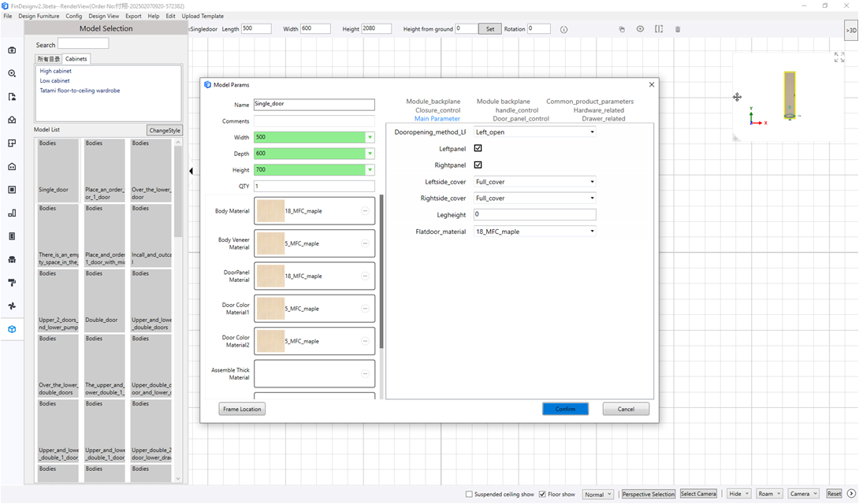859x504 pixels.
Task: Open browse button for Body Material
Action: click(x=365, y=211)
